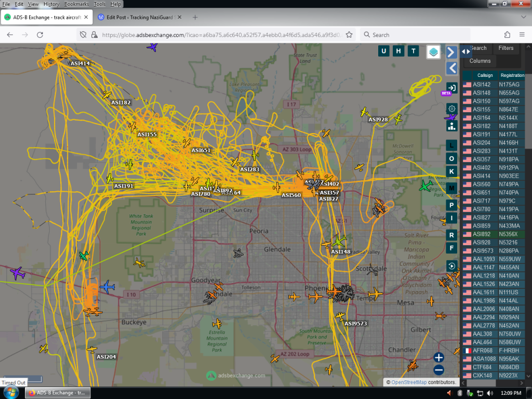Click the statistics chart icon on map

pyautogui.click(x=451, y=126)
